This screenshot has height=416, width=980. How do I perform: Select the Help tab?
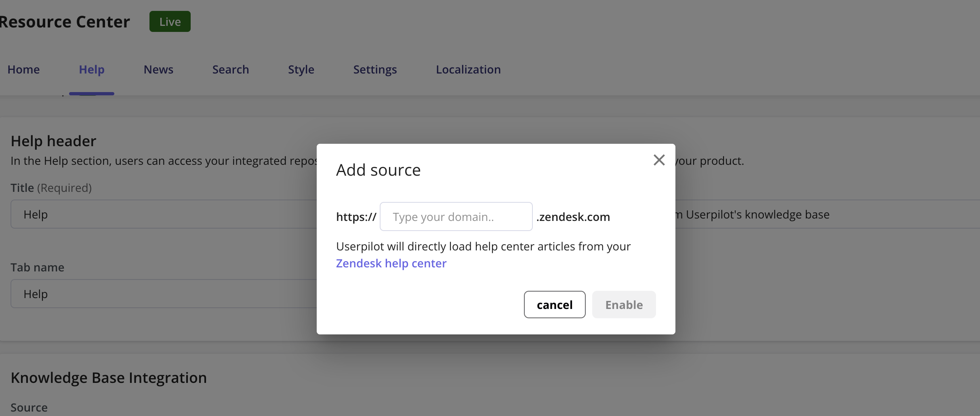pos(92,69)
